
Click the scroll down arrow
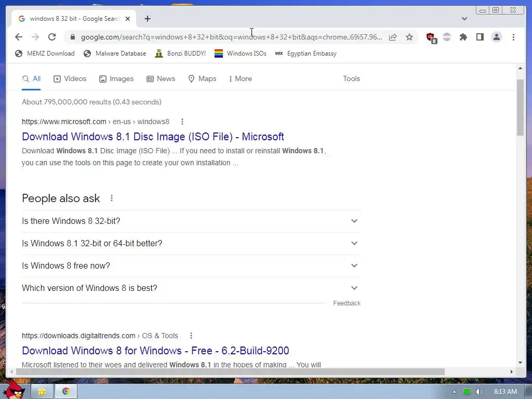click(520, 362)
